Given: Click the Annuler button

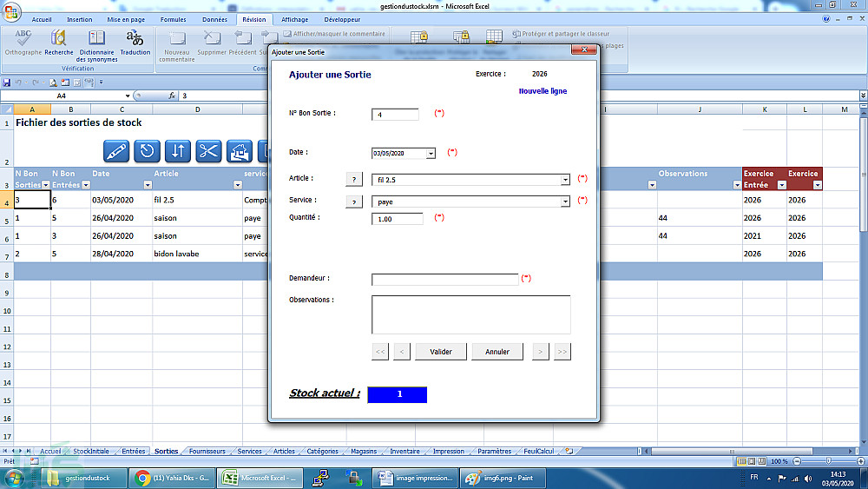Looking at the screenshot, I should point(497,352).
